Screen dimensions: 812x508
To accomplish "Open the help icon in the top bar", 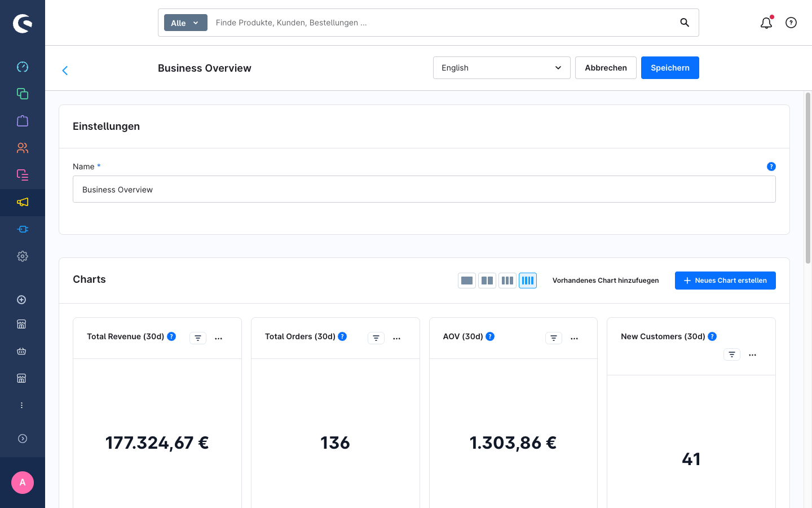I will (791, 23).
